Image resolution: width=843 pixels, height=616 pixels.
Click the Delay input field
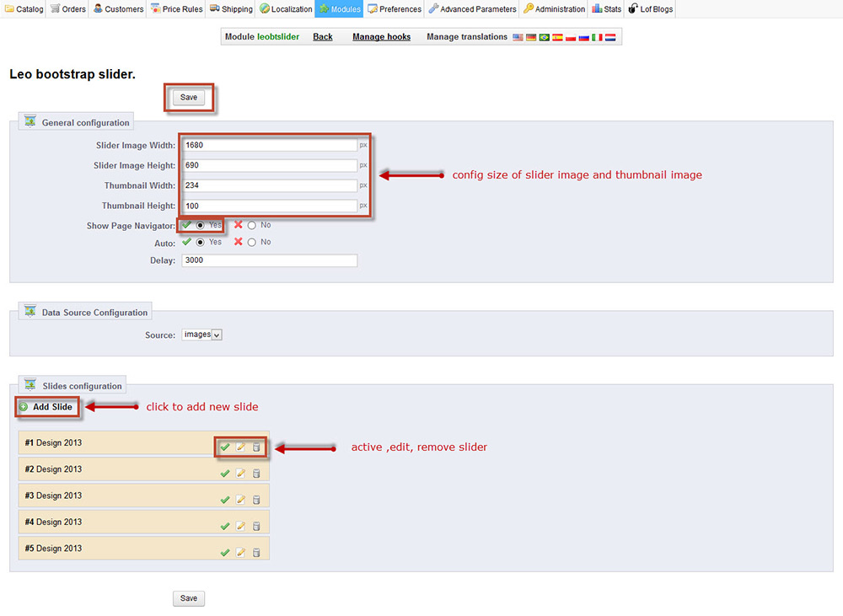click(268, 260)
